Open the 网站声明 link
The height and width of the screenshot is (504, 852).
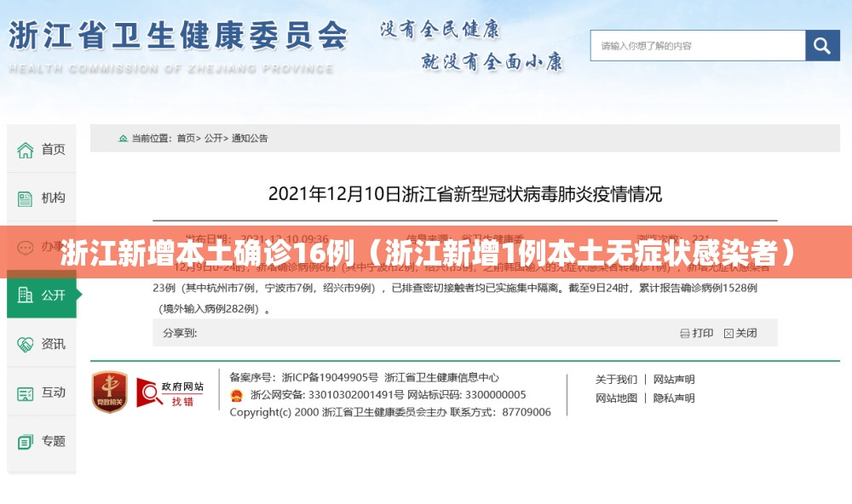(x=674, y=379)
